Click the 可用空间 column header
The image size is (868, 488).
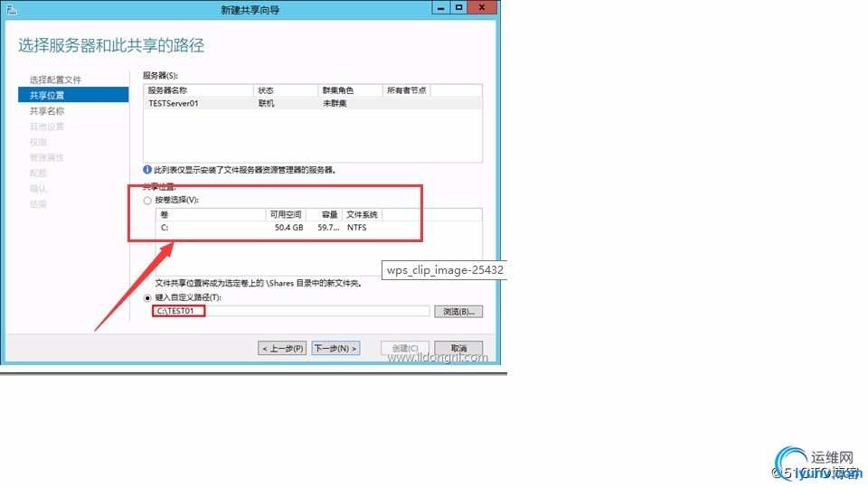[285, 215]
